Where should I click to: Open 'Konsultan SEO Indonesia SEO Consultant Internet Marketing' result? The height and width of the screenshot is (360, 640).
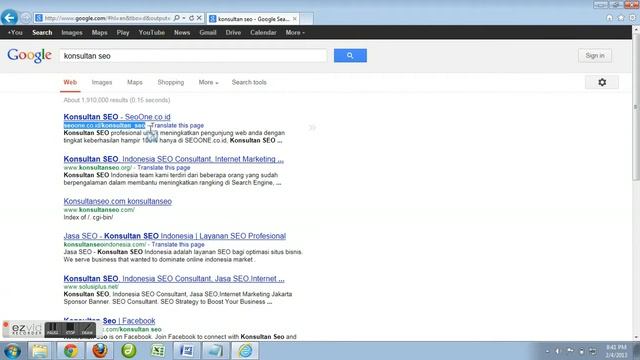(173, 159)
